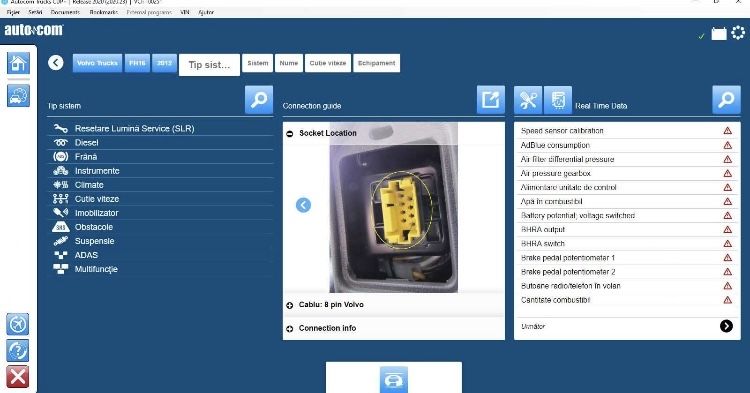This screenshot has height=393, width=750.
Task: Select the Nume tab
Action: pyautogui.click(x=289, y=63)
